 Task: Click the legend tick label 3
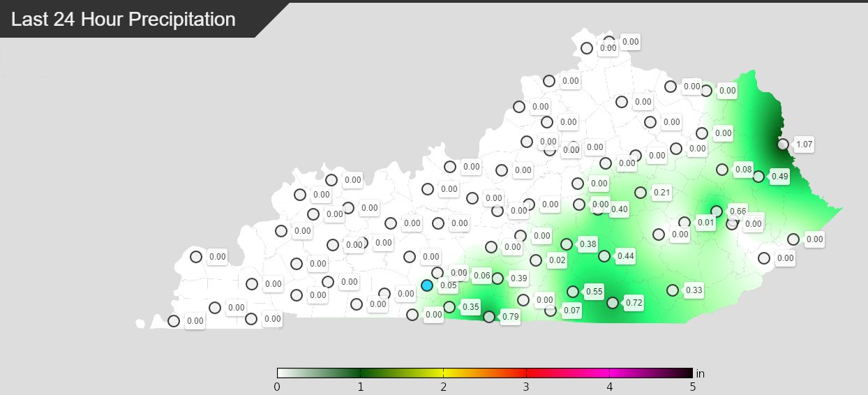(526, 387)
